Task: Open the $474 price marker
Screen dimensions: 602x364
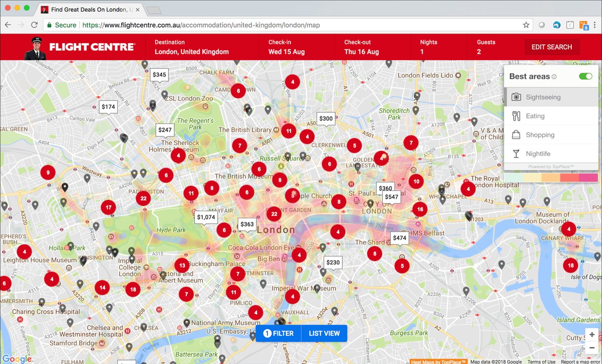Action: coord(400,238)
